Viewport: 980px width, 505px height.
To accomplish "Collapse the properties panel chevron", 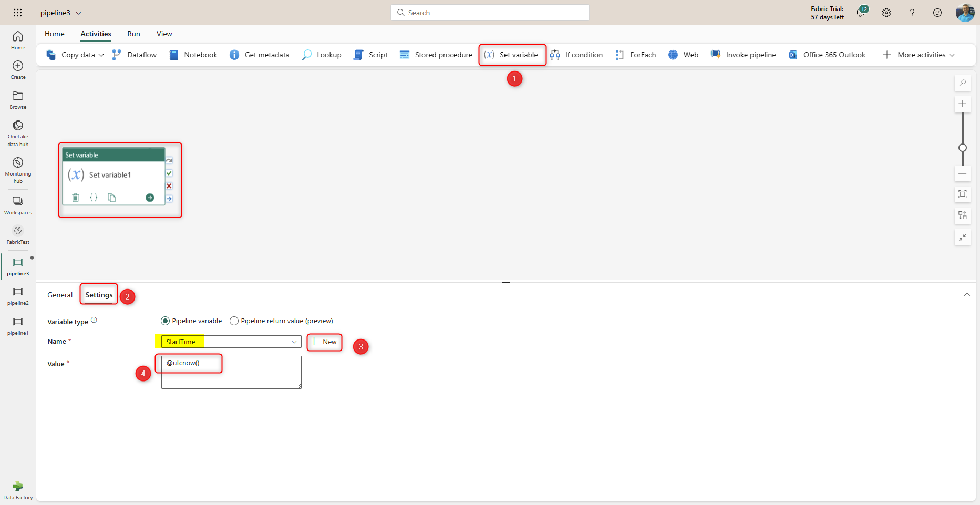I will coord(966,295).
